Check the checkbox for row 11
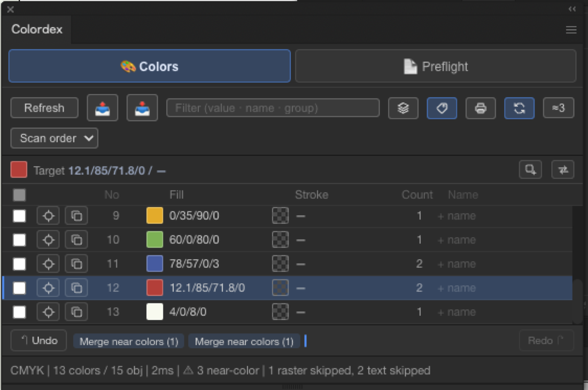This screenshot has width=588, height=390. [x=19, y=264]
